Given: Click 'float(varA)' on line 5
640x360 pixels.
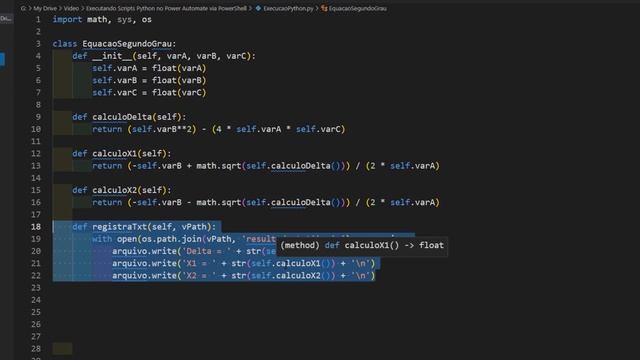Looking at the screenshot, I should pyautogui.click(x=179, y=68).
